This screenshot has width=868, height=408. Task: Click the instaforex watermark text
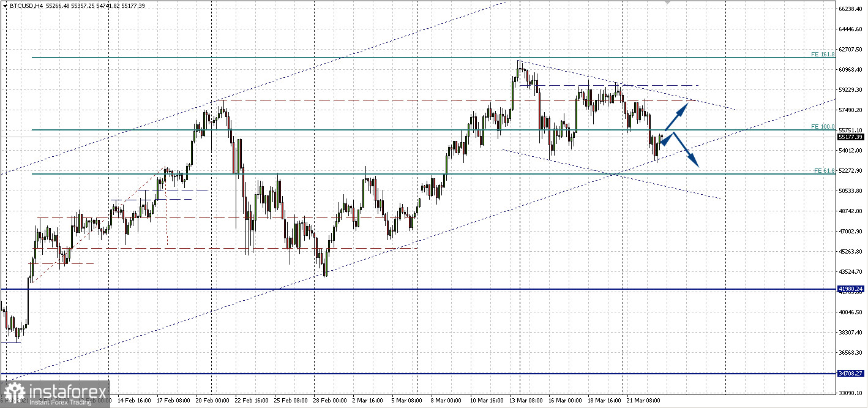click(67, 392)
